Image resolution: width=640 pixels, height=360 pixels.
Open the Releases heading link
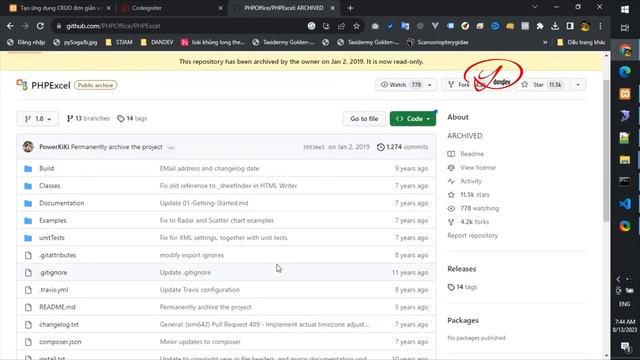click(462, 269)
